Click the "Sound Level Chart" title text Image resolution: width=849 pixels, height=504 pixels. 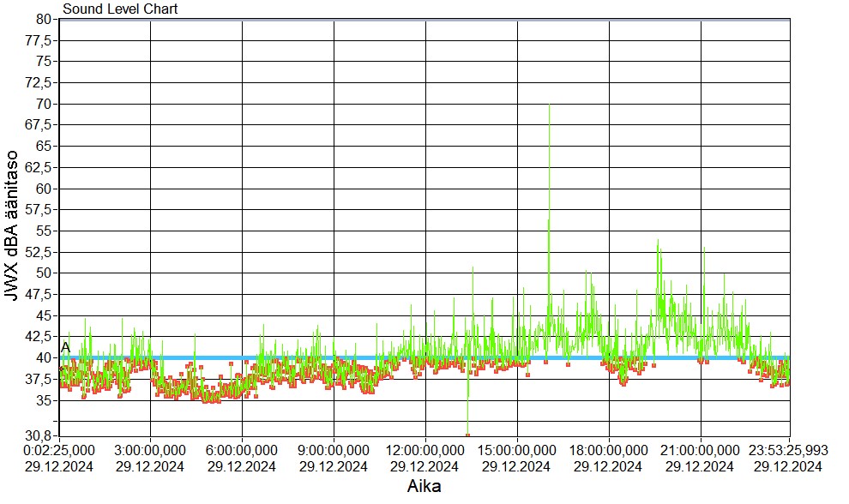[120, 9]
